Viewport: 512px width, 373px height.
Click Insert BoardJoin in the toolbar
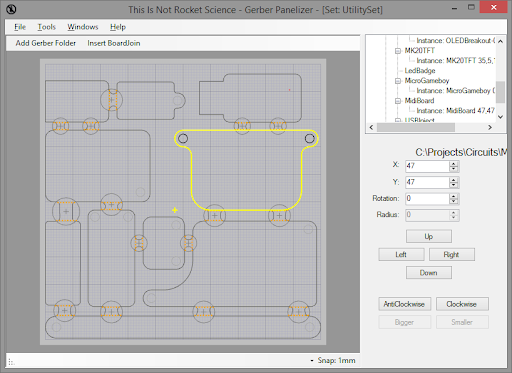tap(114, 43)
